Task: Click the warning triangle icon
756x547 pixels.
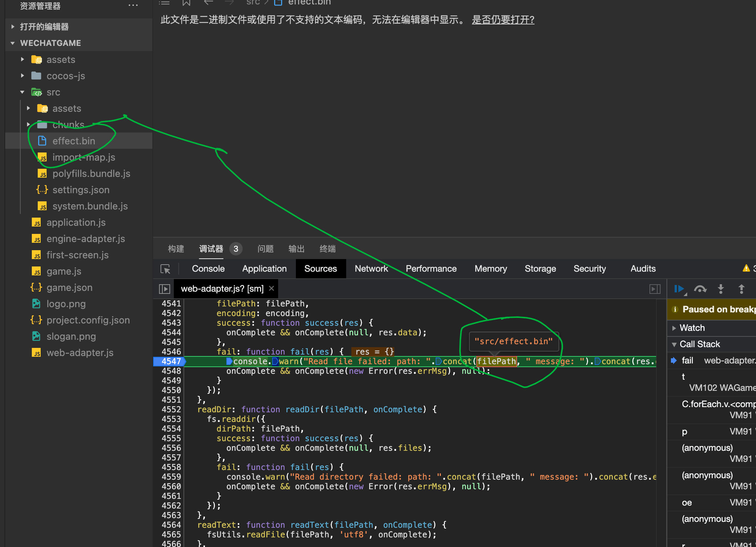Action: click(746, 268)
